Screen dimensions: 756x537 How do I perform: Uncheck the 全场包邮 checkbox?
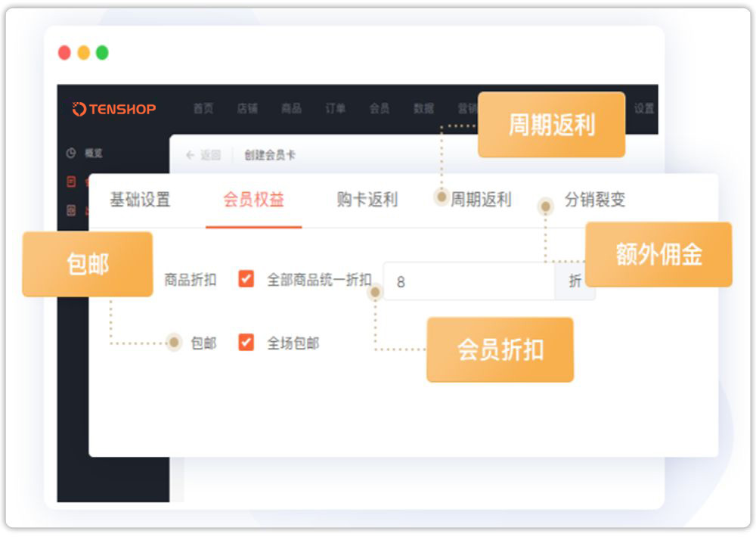tap(246, 343)
